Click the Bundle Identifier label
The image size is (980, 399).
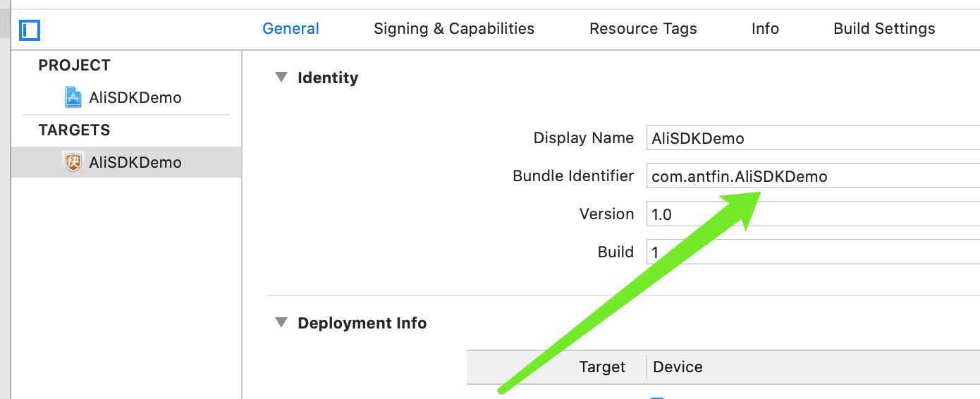pos(573,176)
